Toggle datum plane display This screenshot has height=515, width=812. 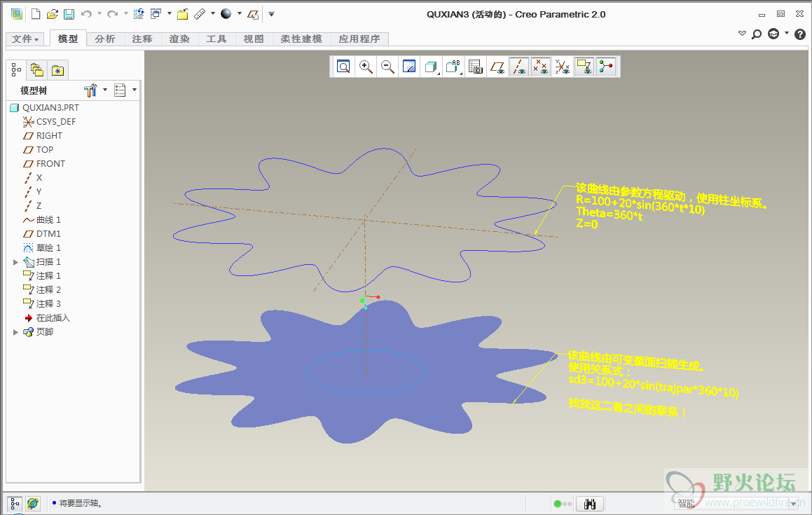pos(497,67)
